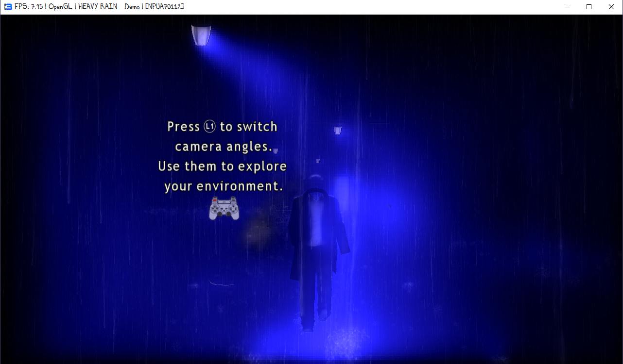This screenshot has height=364, width=623.
Task: Click the L1 button icon in the prompt
Action: (209, 127)
